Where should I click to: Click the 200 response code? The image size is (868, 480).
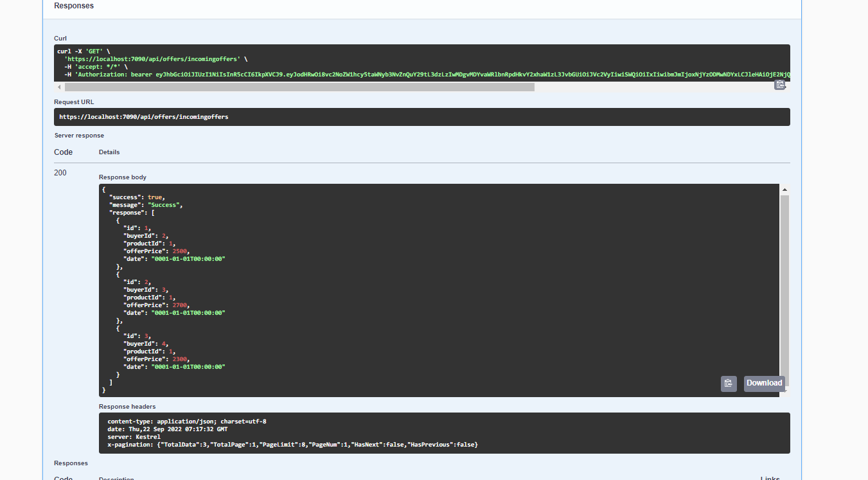[x=60, y=172]
